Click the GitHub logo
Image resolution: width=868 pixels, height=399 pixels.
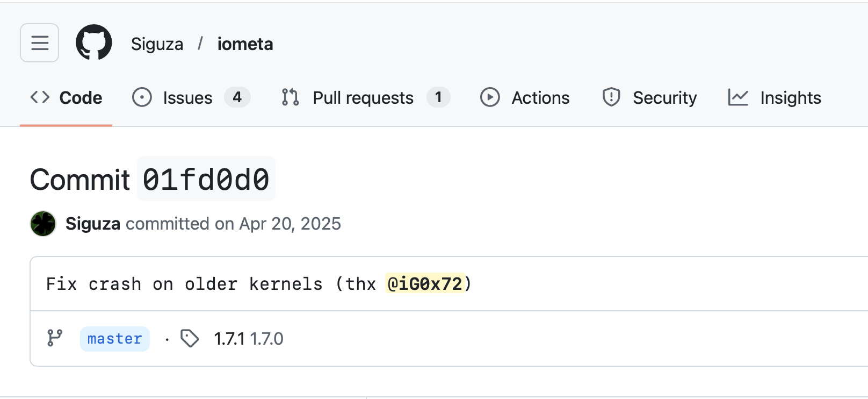tap(93, 42)
